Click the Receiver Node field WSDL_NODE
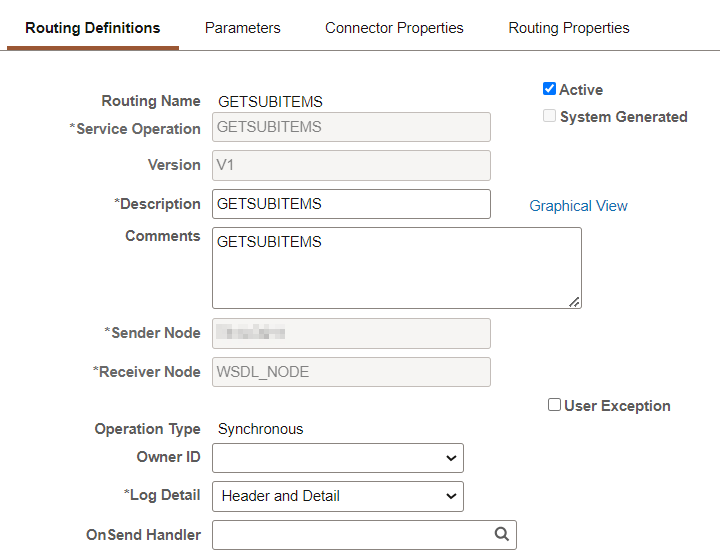The height and width of the screenshot is (557, 720). [x=351, y=372]
